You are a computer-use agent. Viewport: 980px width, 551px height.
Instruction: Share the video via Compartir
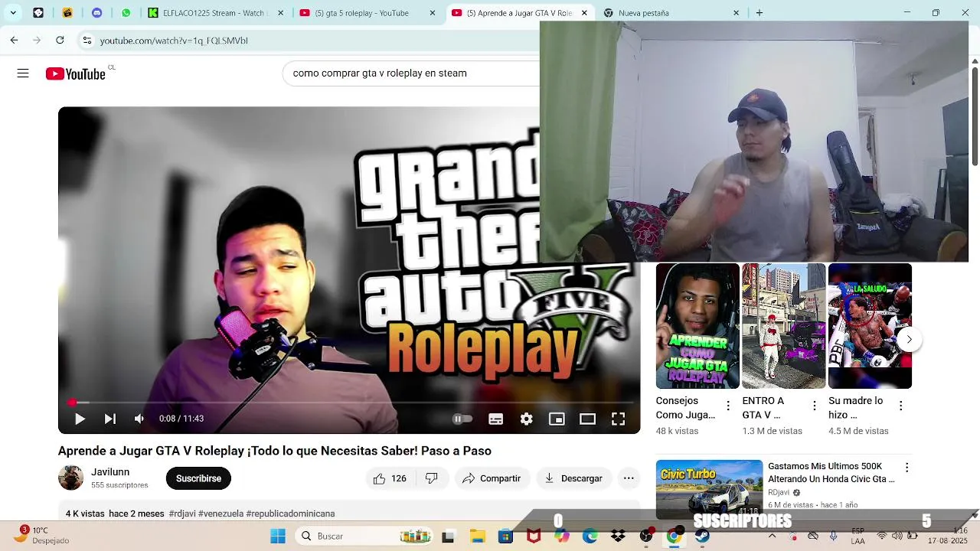coord(492,478)
